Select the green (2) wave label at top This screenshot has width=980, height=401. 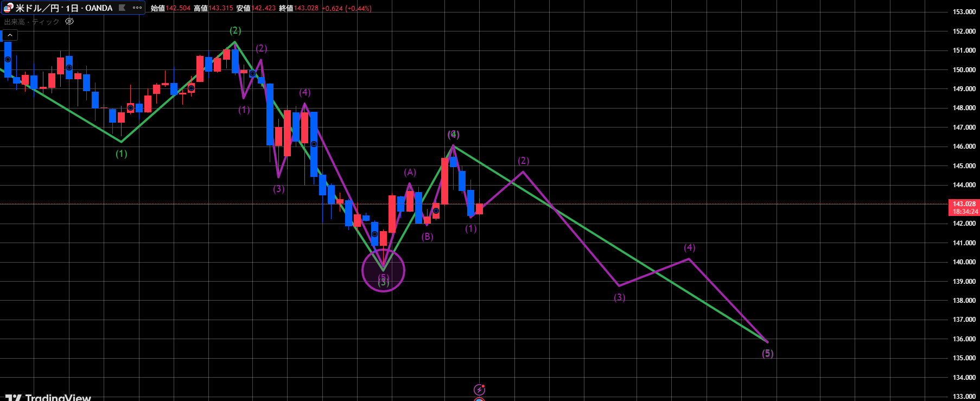235,30
